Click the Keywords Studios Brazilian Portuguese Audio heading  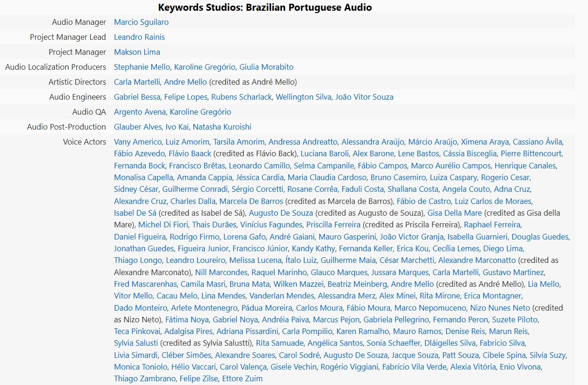pyautogui.click(x=265, y=7)
